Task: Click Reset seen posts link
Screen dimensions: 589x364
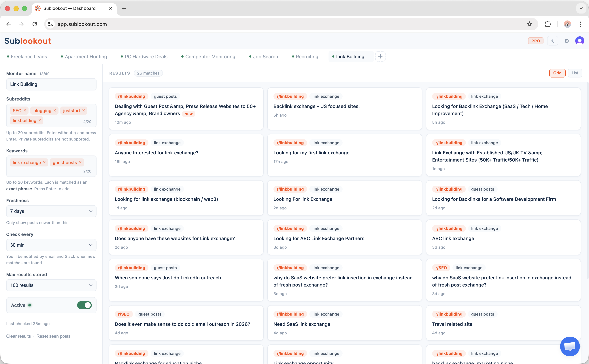Action: (x=53, y=336)
